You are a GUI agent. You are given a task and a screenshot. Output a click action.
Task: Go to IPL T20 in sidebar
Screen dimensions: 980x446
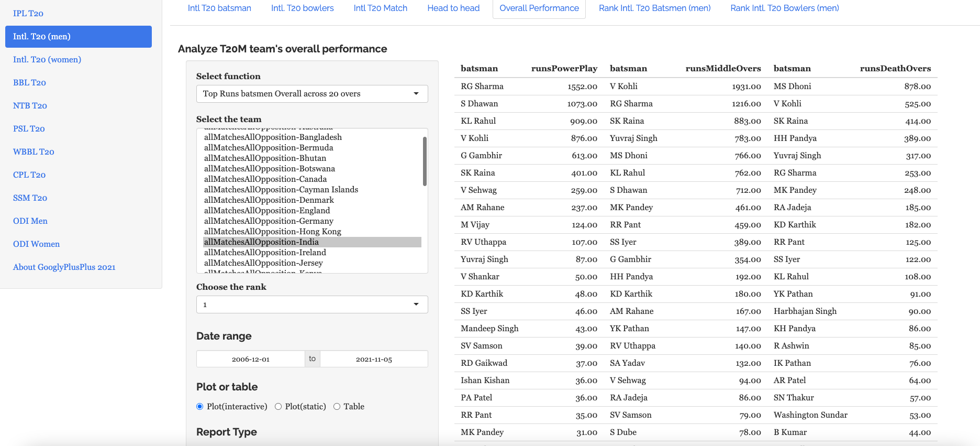(x=28, y=14)
